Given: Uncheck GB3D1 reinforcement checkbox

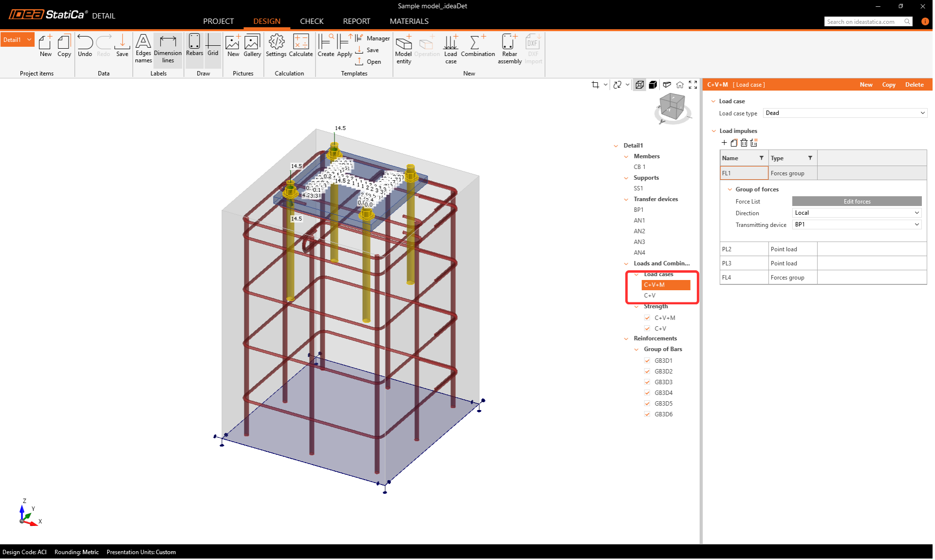Looking at the screenshot, I should [647, 361].
